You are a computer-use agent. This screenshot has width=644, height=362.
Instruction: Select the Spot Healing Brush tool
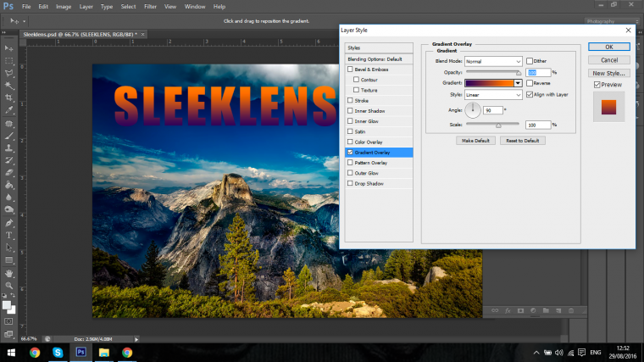[8, 123]
